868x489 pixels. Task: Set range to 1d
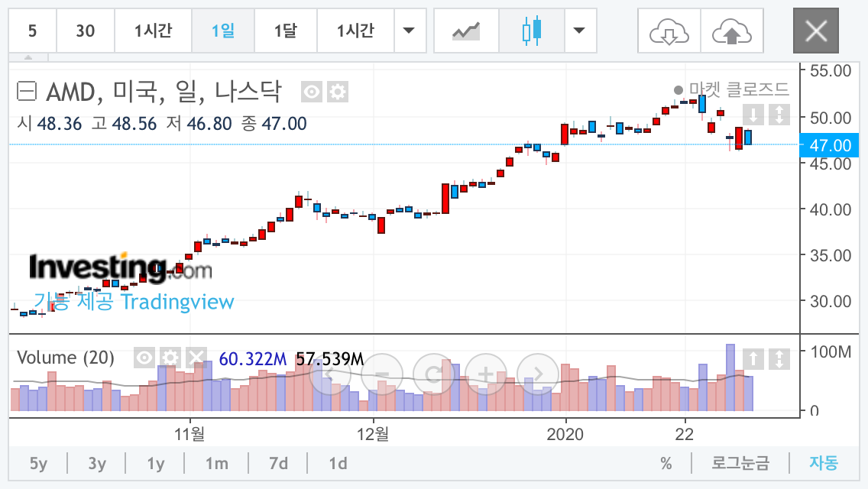coord(338,463)
